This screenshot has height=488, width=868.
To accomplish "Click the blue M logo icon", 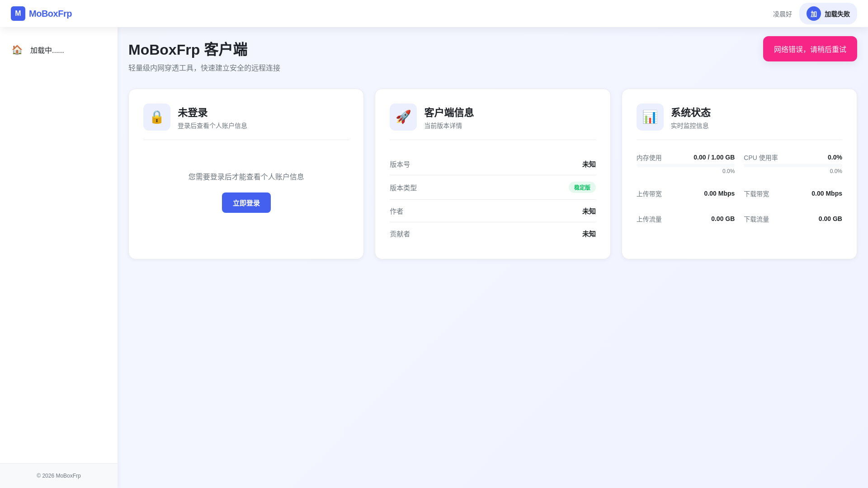I will (18, 14).
